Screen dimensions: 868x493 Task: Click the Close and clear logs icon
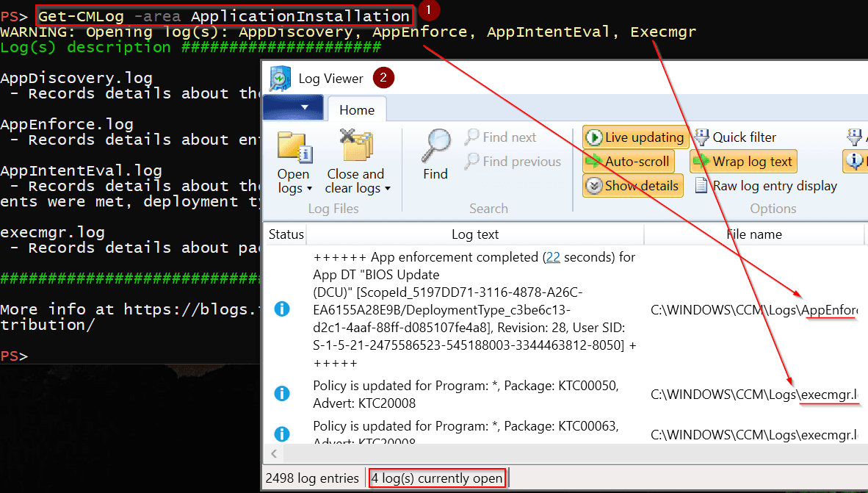[356, 146]
